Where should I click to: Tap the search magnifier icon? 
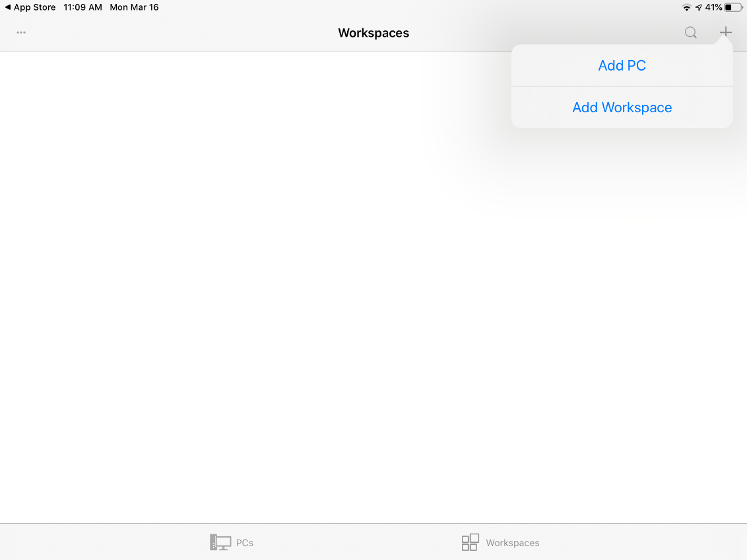click(x=690, y=32)
